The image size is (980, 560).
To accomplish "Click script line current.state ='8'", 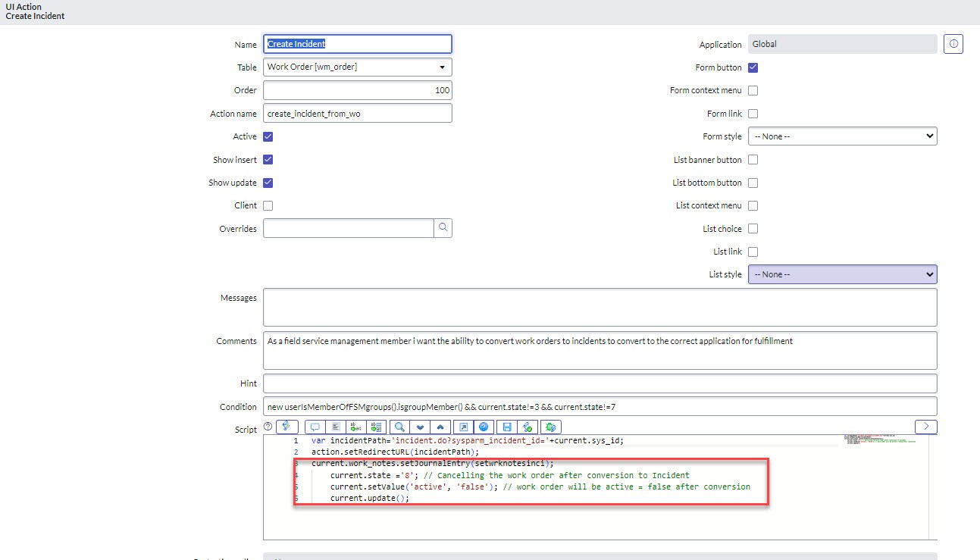I will pyautogui.click(x=510, y=475).
